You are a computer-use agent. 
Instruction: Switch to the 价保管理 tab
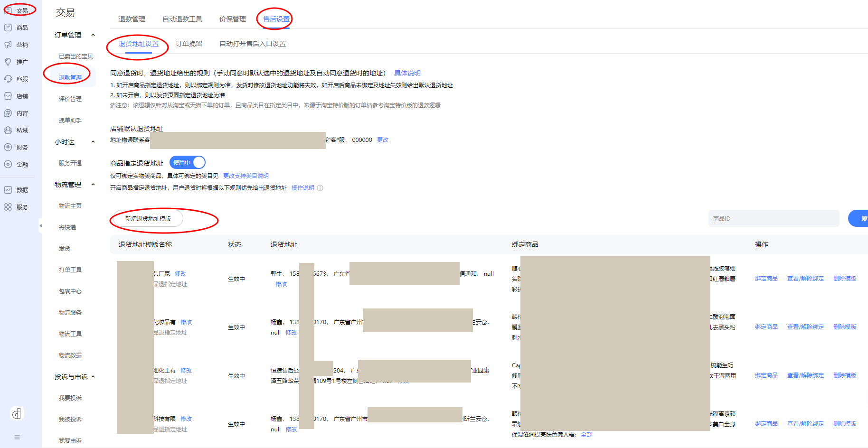[233, 19]
